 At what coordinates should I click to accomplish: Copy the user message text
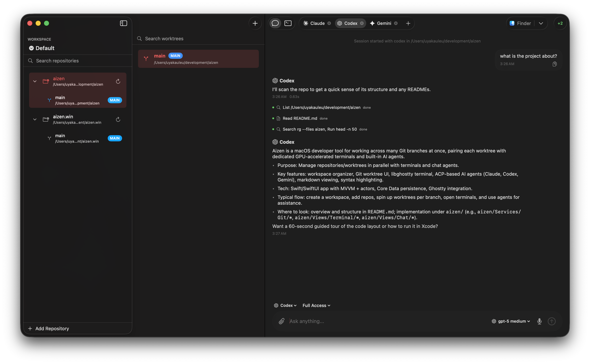pyautogui.click(x=555, y=64)
